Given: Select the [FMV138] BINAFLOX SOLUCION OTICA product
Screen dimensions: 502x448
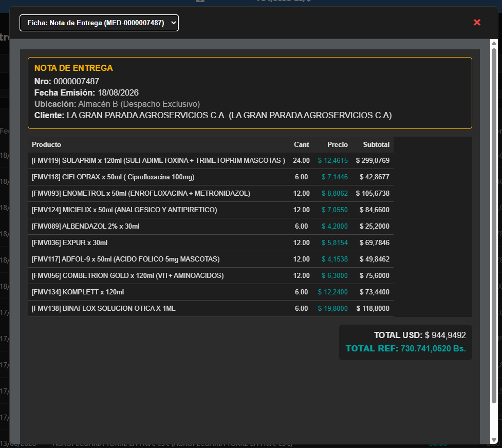Looking at the screenshot, I should [103, 308].
